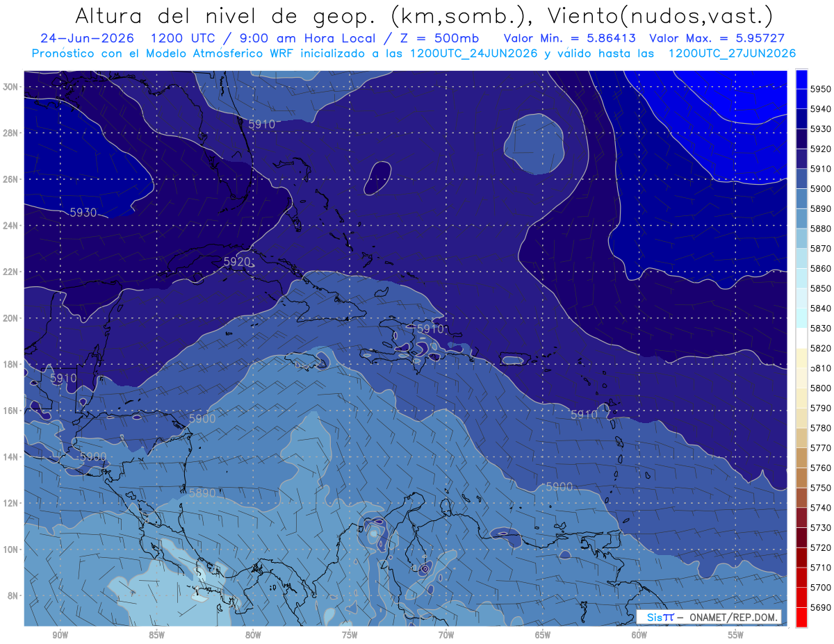
Task: Click the 55W longitude axis label
Action: pyautogui.click(x=736, y=635)
